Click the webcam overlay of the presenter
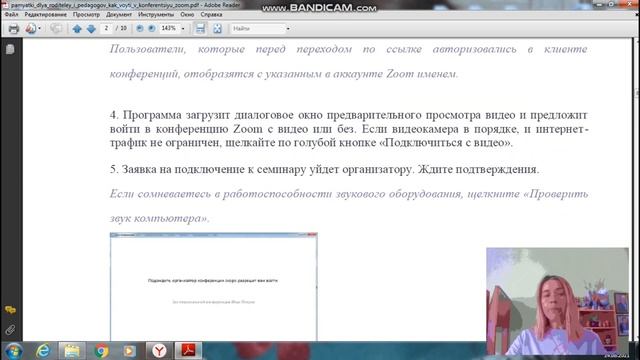Viewport: 640px width, 360px height. pos(557,301)
